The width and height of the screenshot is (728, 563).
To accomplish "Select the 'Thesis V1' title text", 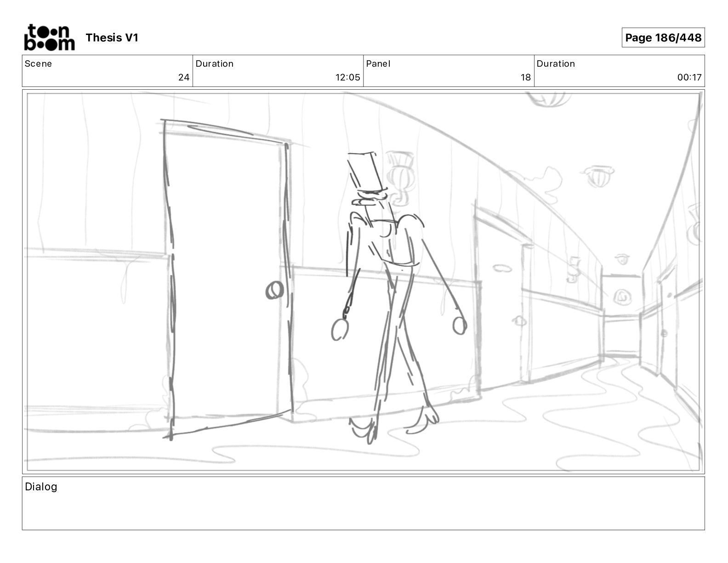I will click(112, 38).
